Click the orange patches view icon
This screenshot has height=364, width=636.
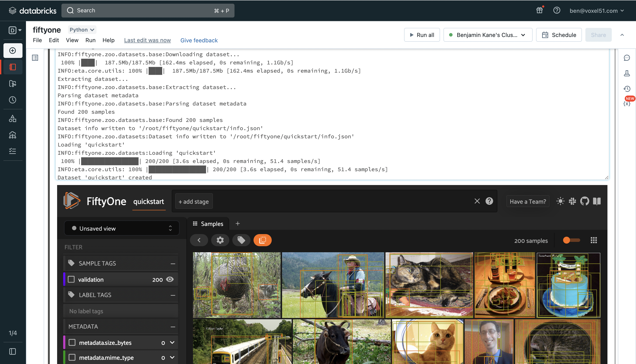point(262,240)
